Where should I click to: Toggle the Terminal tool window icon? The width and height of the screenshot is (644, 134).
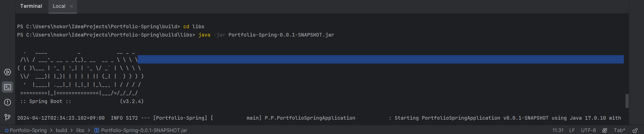8,87
